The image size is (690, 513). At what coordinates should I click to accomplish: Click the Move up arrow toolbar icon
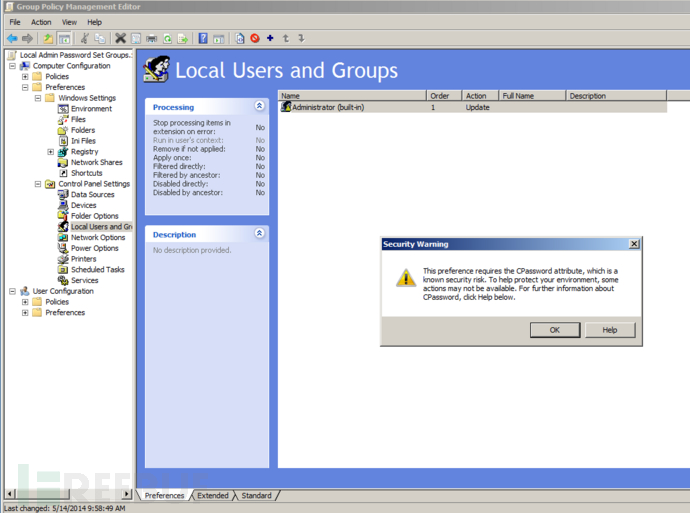click(286, 38)
